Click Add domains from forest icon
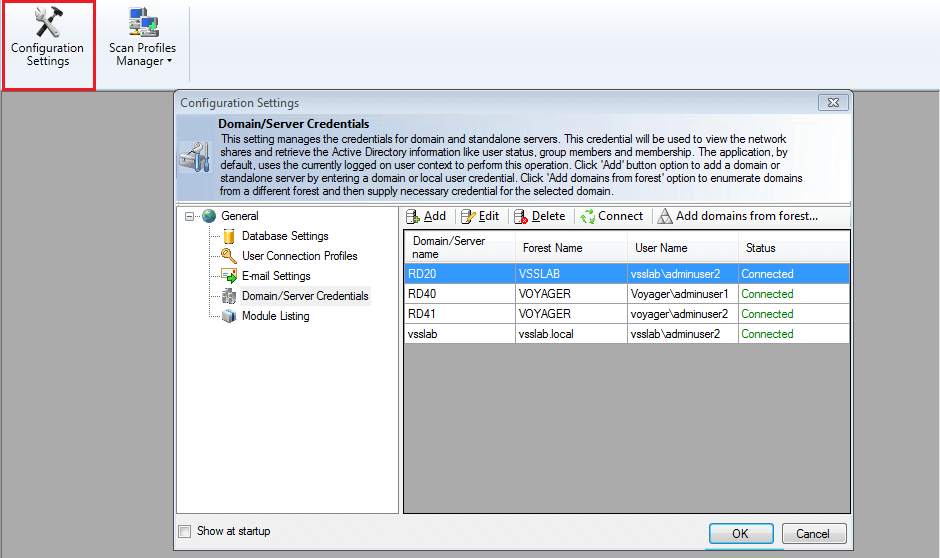The width and height of the screenshot is (940, 558). (x=664, y=216)
